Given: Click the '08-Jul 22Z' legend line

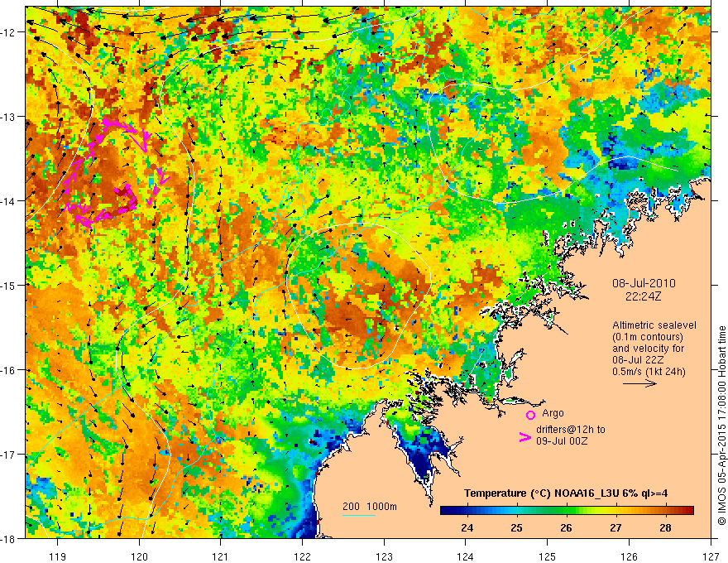Looking at the screenshot, I should [638, 359].
